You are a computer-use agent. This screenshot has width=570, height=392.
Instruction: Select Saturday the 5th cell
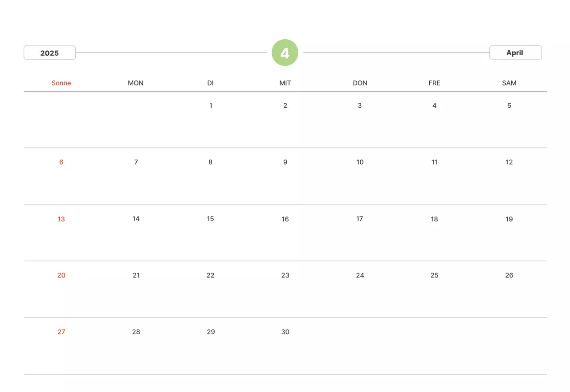(x=509, y=106)
